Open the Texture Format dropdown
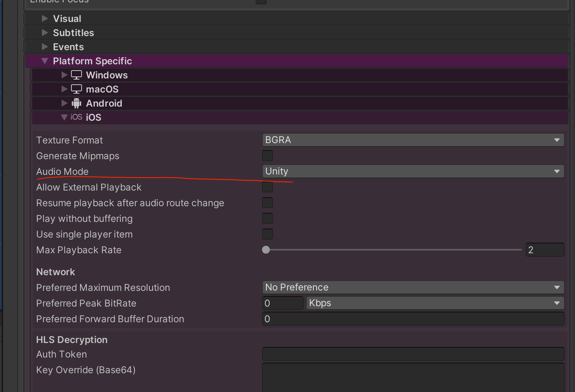This screenshot has height=392, width=575. coord(413,140)
